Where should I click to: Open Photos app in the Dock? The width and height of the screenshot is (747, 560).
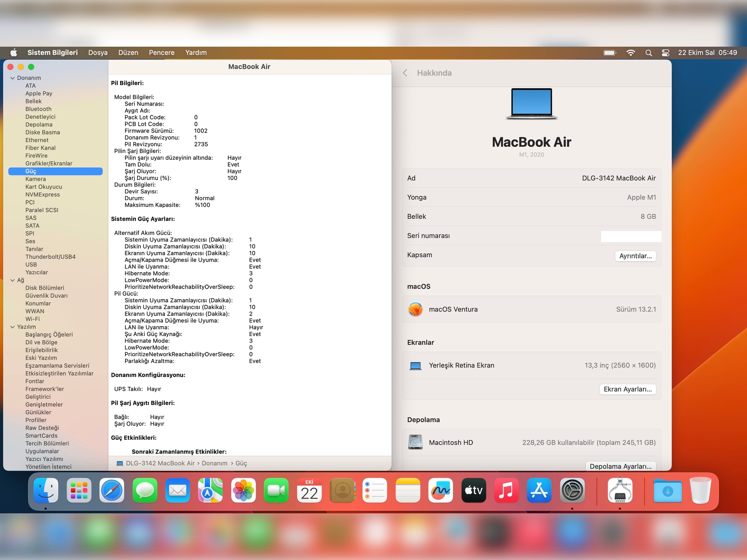coord(244,490)
